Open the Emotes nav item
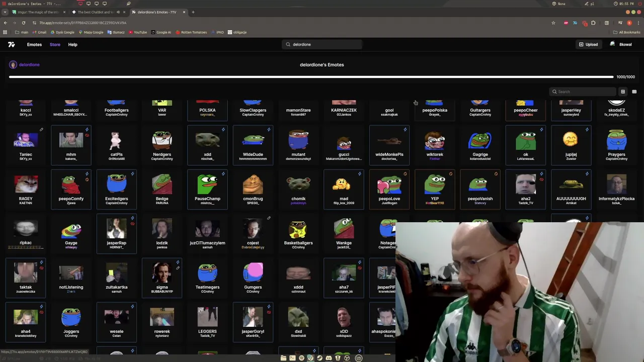 (34, 44)
